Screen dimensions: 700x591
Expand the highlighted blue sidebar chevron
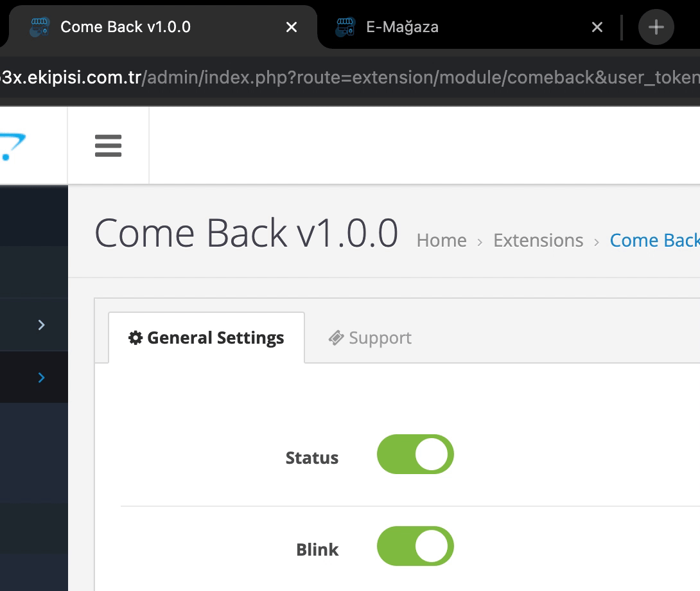click(x=42, y=378)
